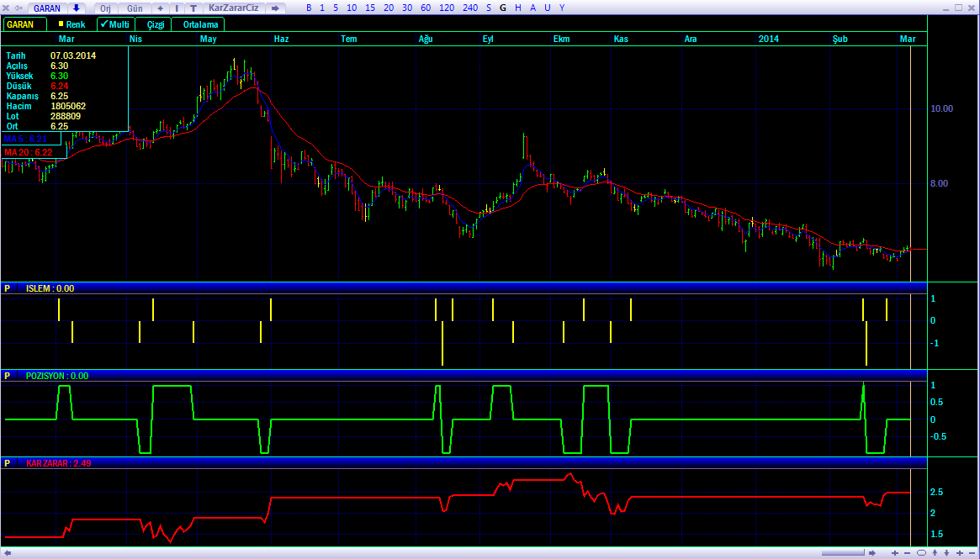Click the Tarih value 07.03.2014
Image resolution: width=980 pixels, height=559 pixels.
pyautogui.click(x=73, y=55)
